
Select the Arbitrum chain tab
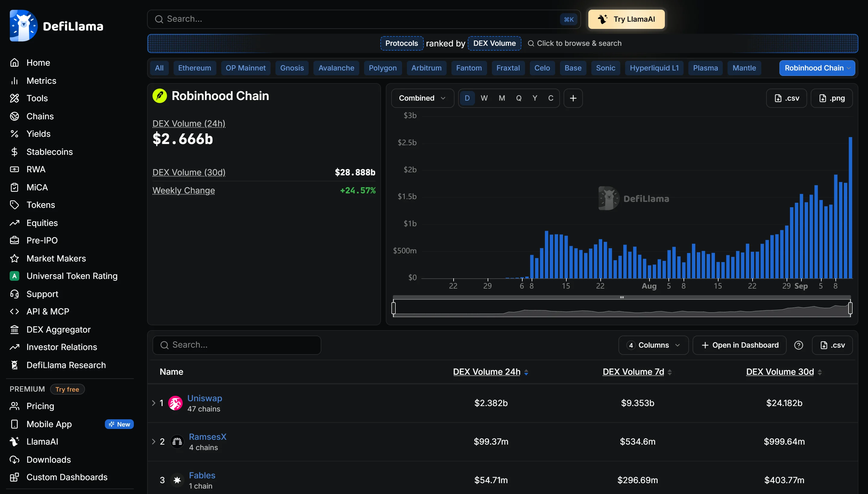(426, 68)
